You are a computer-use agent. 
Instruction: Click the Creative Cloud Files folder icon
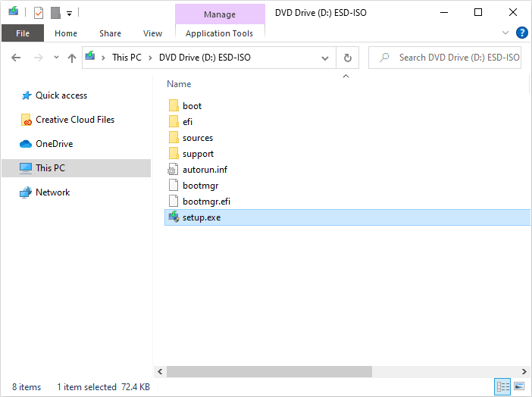[x=26, y=120]
